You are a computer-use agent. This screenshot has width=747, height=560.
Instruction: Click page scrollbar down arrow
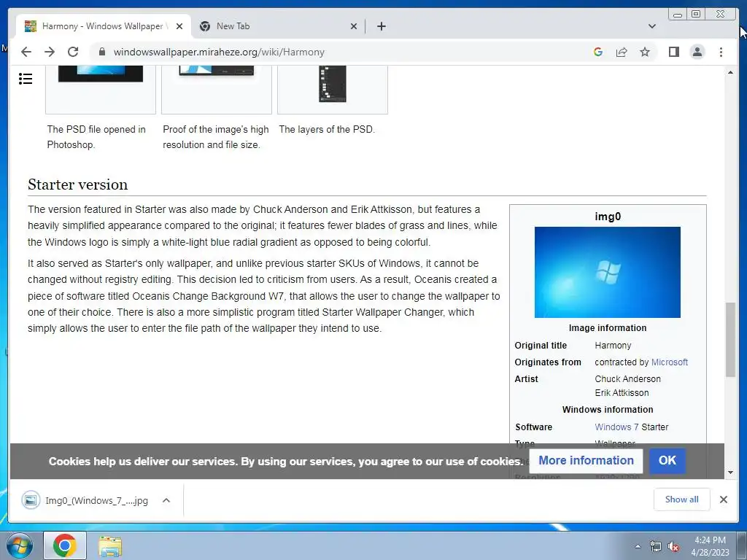(730, 472)
